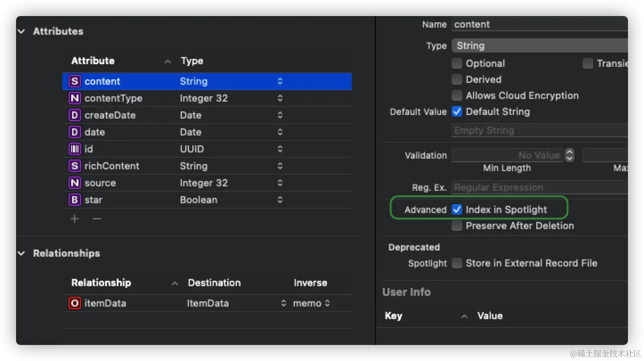The image size is (644, 361).
Task: Click the O icon beside itemData relationship
Action: (x=75, y=303)
